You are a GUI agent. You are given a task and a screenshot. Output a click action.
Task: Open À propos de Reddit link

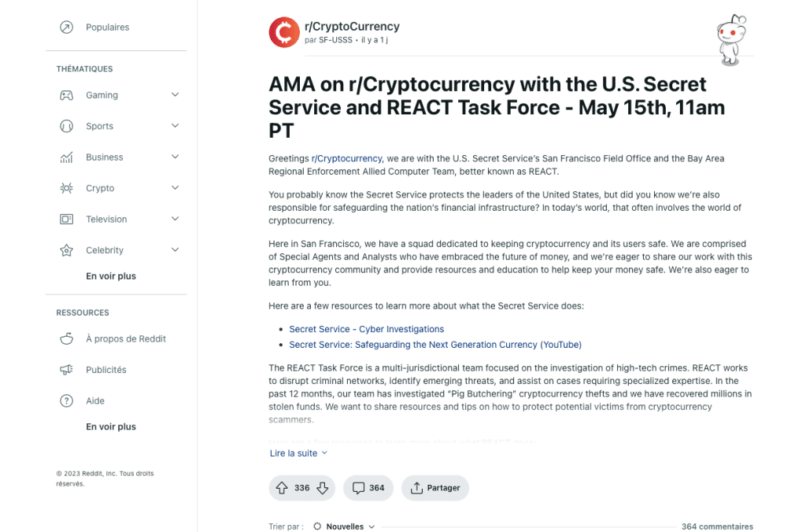(x=126, y=338)
